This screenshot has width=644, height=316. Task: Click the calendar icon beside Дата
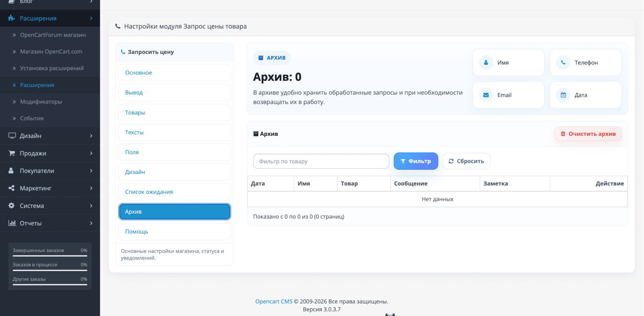coord(563,95)
